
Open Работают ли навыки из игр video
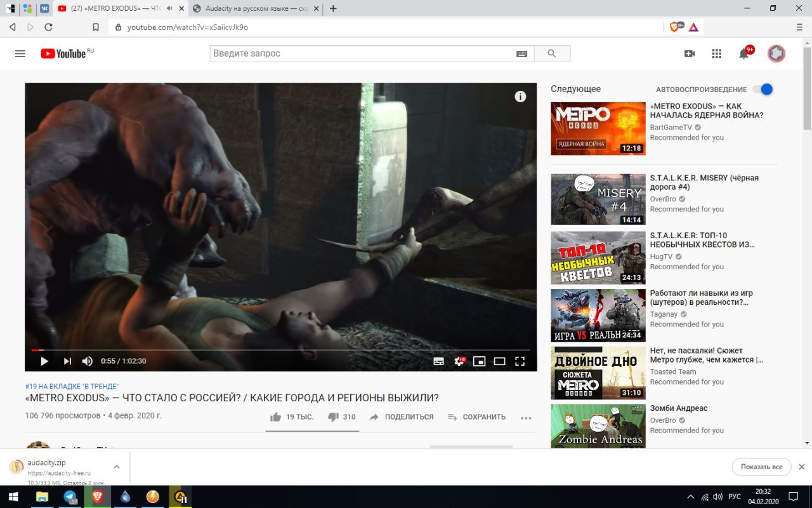click(701, 298)
